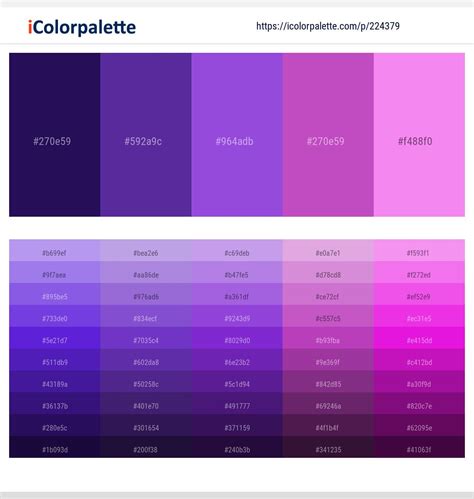Pick the dark navy swatch labeled #270e59
Viewport: 474px width, 499px height.
tap(55, 135)
